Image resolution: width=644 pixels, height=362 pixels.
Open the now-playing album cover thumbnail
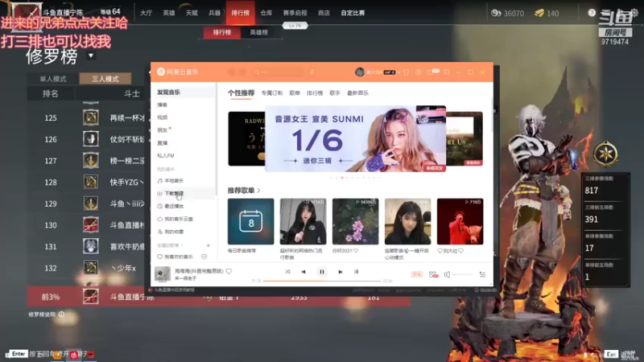coord(163,274)
